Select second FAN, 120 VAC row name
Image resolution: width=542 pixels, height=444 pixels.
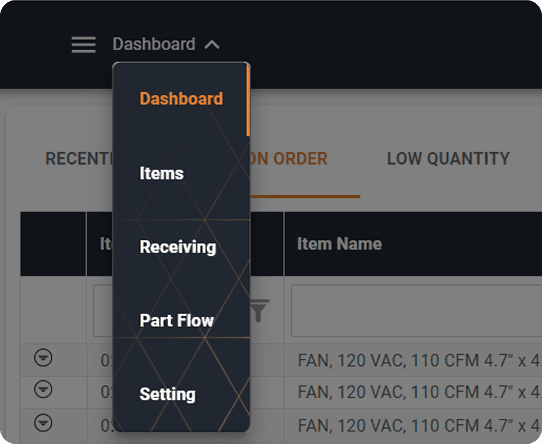point(420,392)
